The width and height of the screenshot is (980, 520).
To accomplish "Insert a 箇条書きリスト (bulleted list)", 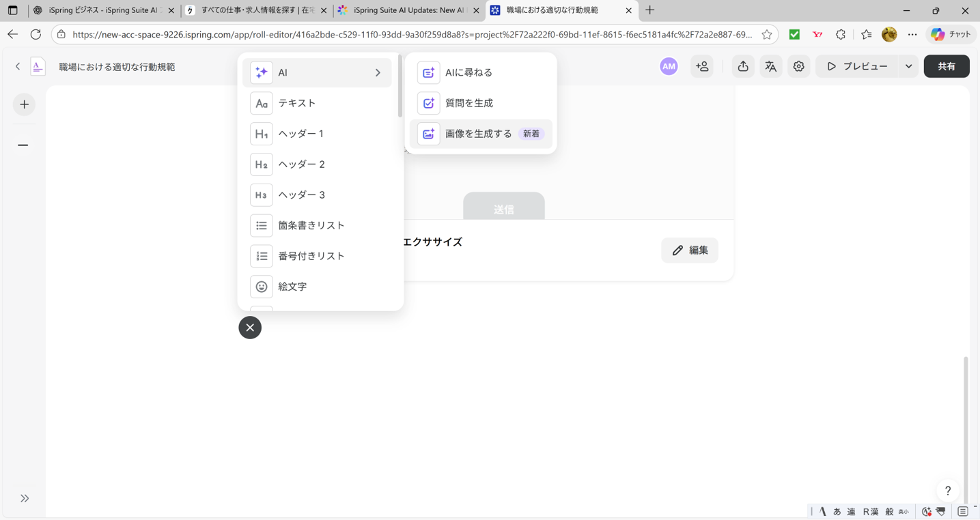I will (318, 225).
